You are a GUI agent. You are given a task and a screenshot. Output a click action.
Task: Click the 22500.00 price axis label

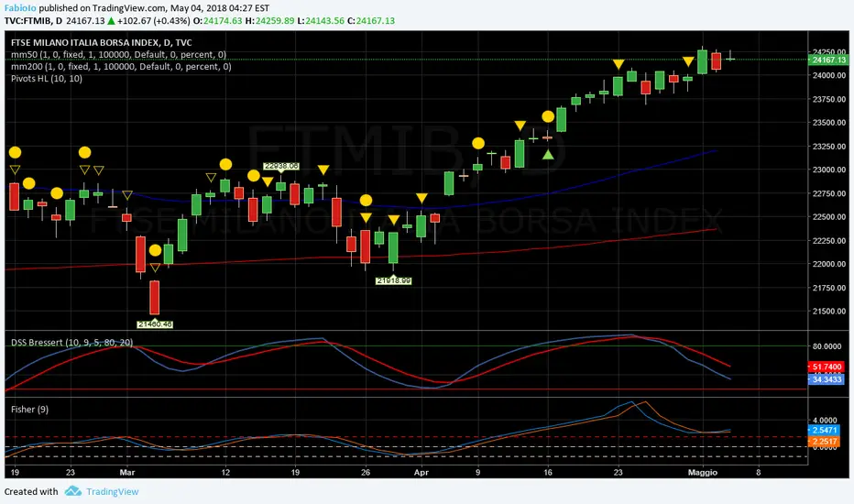tap(829, 217)
